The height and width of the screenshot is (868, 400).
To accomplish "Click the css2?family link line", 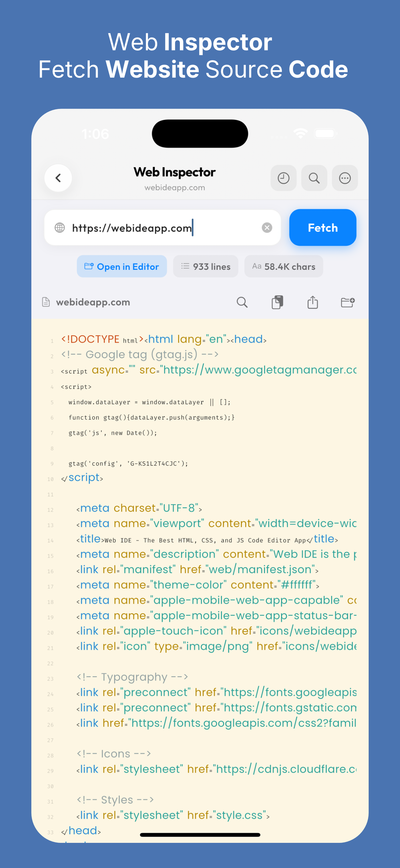I will (216, 723).
